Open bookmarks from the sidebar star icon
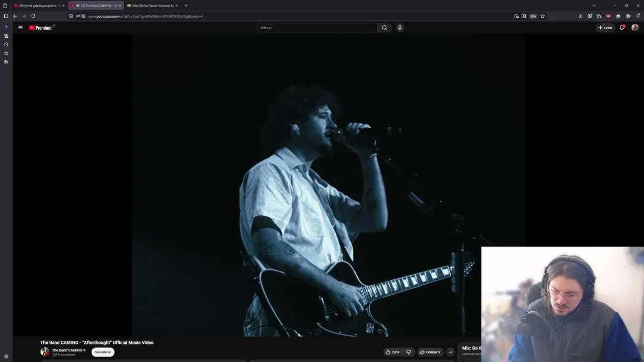The width and height of the screenshot is (644, 362). (x=6, y=53)
